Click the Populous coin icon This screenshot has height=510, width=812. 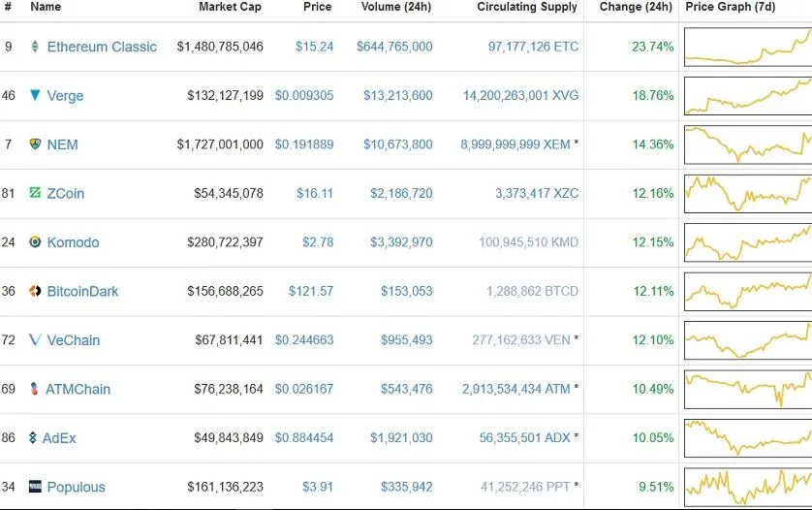[35, 486]
